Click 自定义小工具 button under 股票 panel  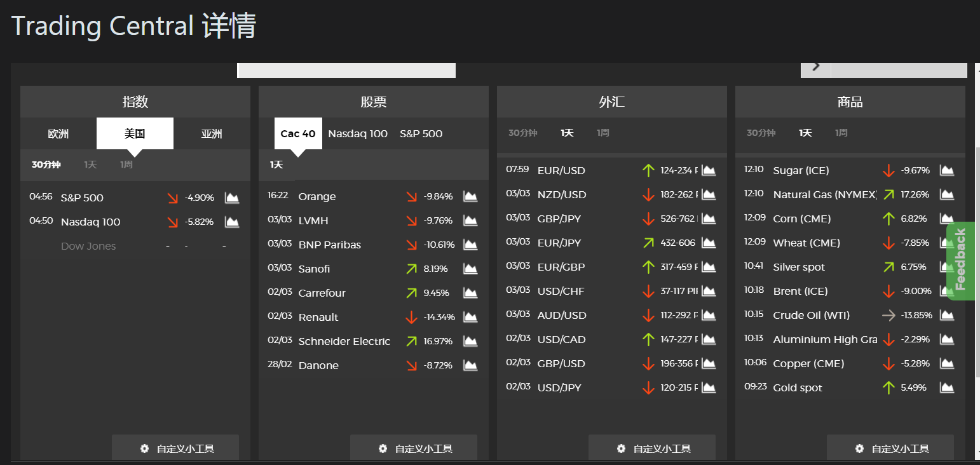(414, 448)
